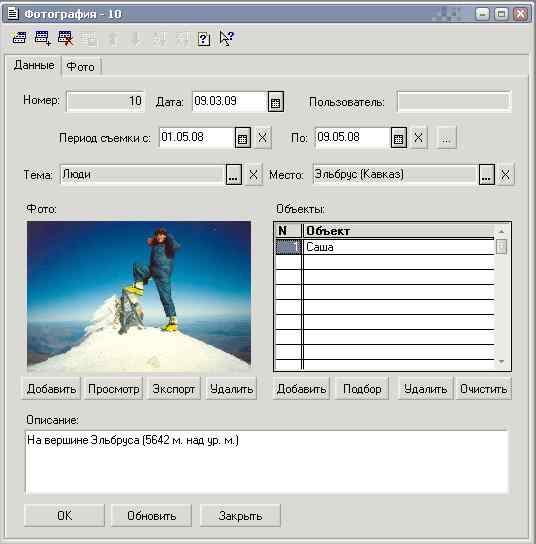Open the help question-mark toolbar icon
This screenshot has height=544, width=536.
204,39
